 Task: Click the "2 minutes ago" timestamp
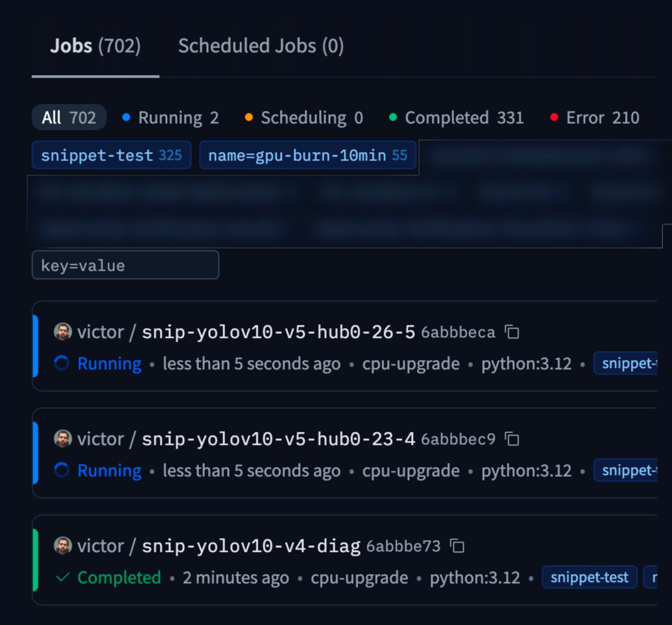point(236,578)
